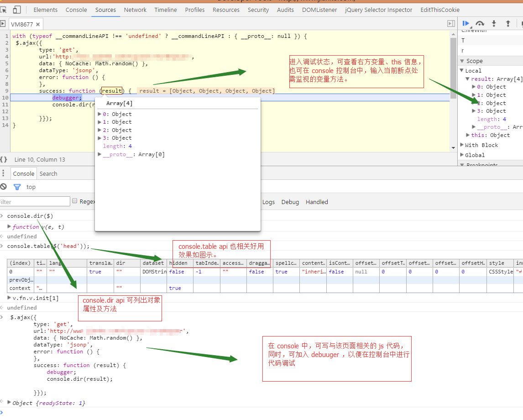Open the DOMListener tab
The image size is (523, 420).
click(x=319, y=10)
